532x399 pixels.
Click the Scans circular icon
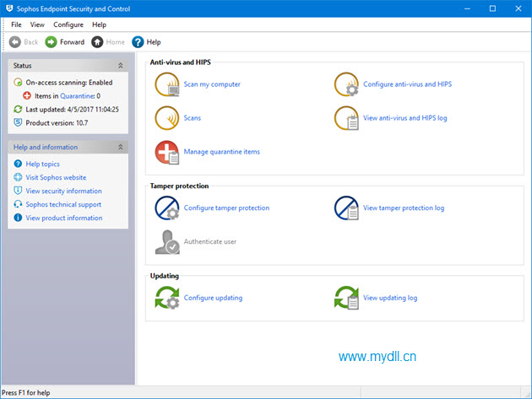pyautogui.click(x=167, y=118)
